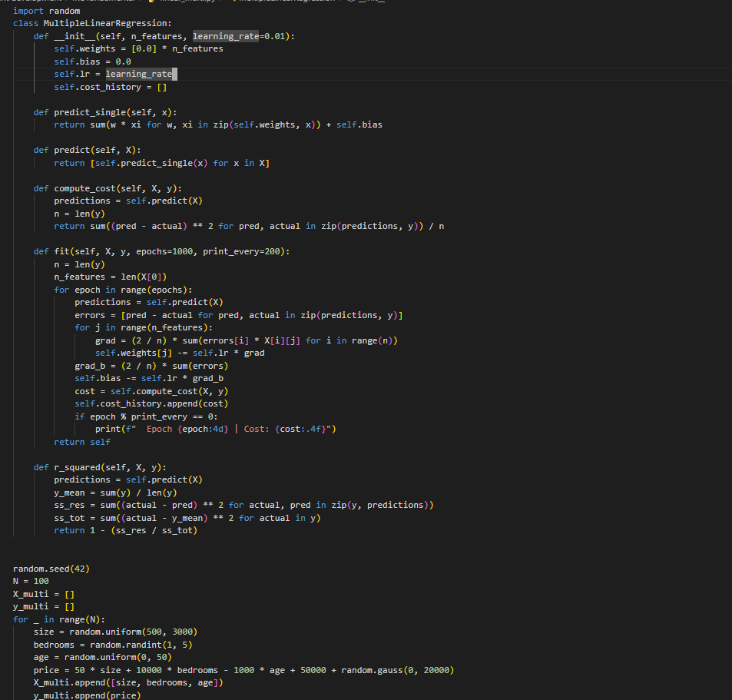
Task: Click the line starting "price = 50 * size"
Action: click(243, 671)
